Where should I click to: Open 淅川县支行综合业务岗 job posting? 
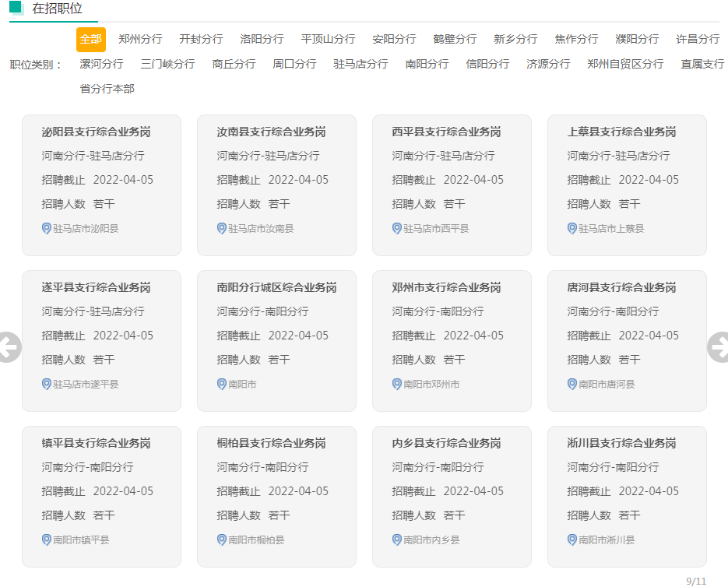(621, 443)
